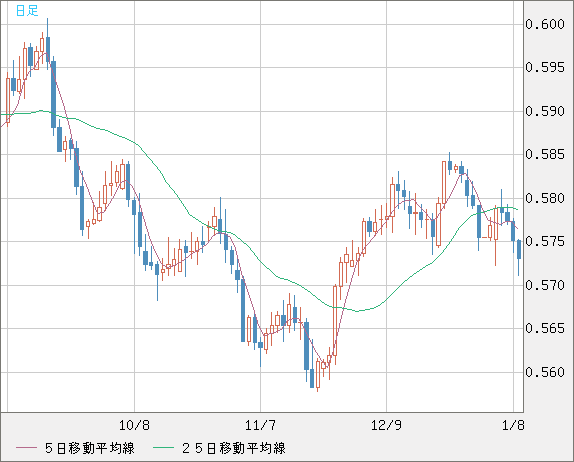Click the 0.600 price axis label
The width and height of the screenshot is (574, 462).
click(x=545, y=25)
